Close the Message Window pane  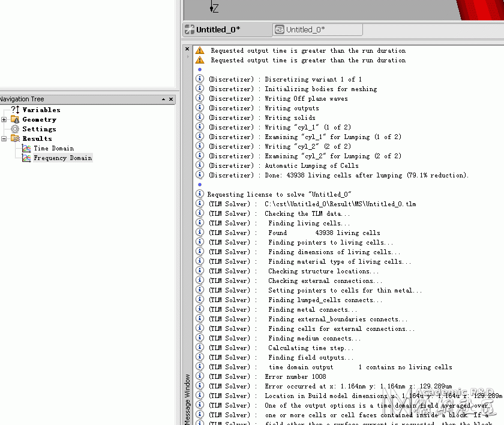187,49
